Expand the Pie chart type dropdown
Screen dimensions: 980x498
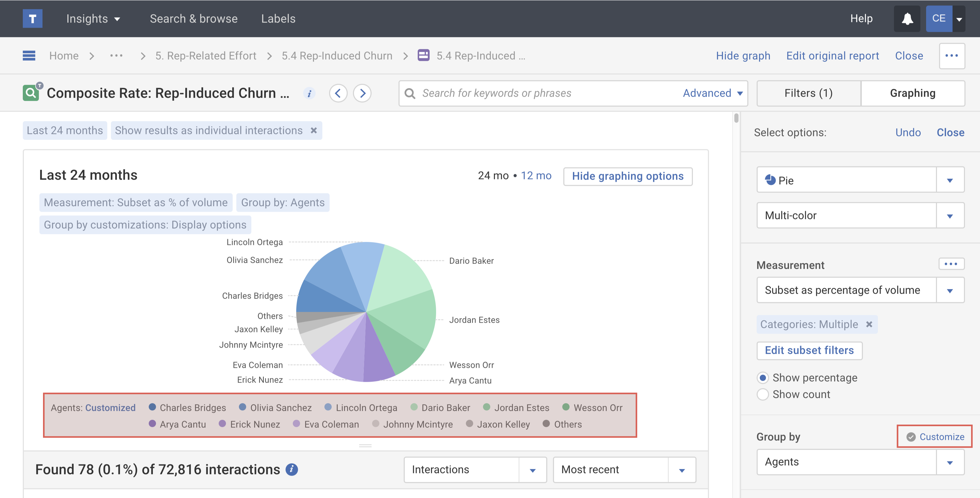tap(950, 180)
